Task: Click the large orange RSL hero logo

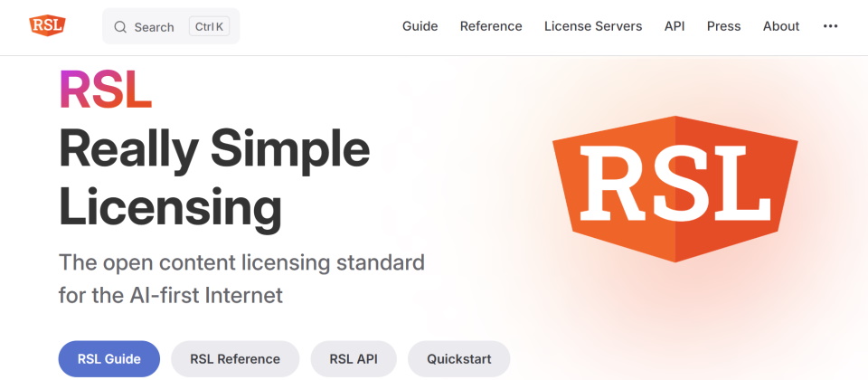Action: [675, 188]
